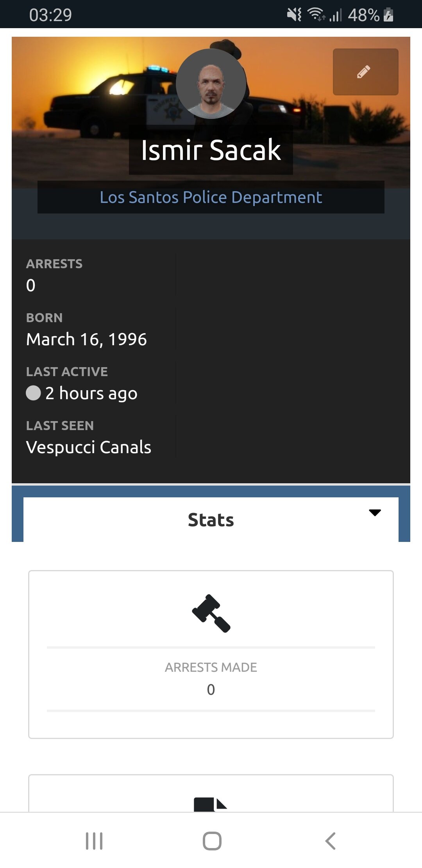The image size is (422, 868).
Task: Tap the Wi-Fi status icon
Action: [316, 14]
